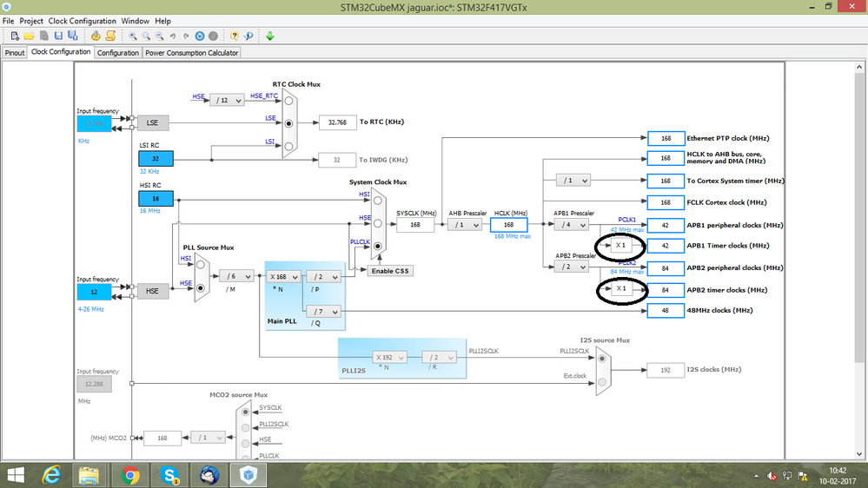Click the blue Reset clock configuration icon
The height and width of the screenshot is (488, 868).
pyautogui.click(x=199, y=36)
